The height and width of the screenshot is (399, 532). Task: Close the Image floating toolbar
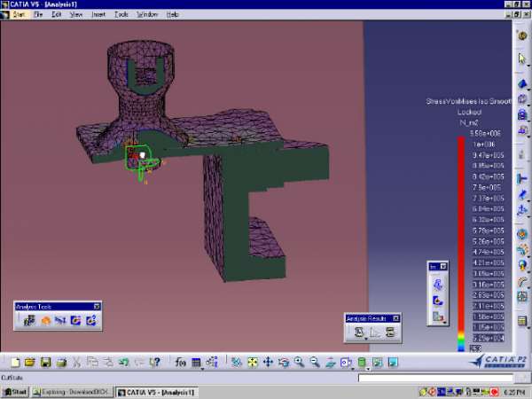[443, 267]
